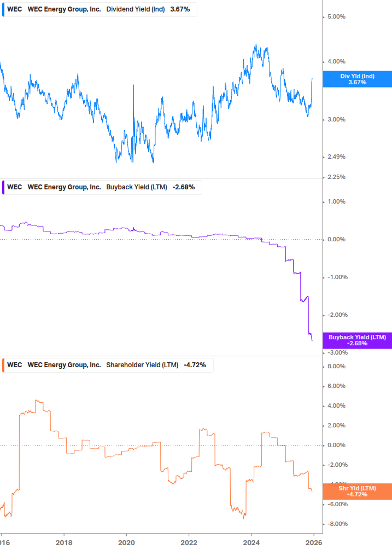
Task: Click the -1.00% tick on the buyback axis
Action: coord(338,277)
